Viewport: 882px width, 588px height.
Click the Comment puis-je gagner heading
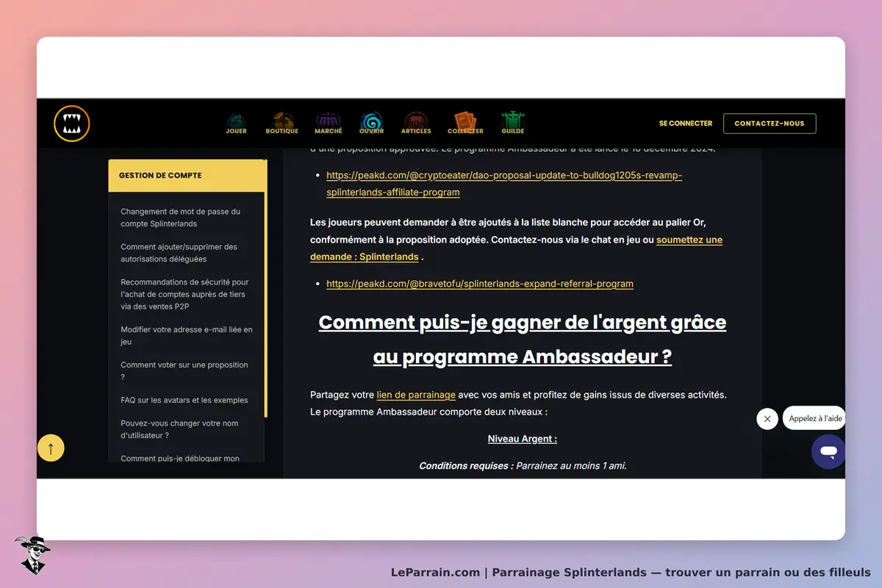tap(523, 340)
